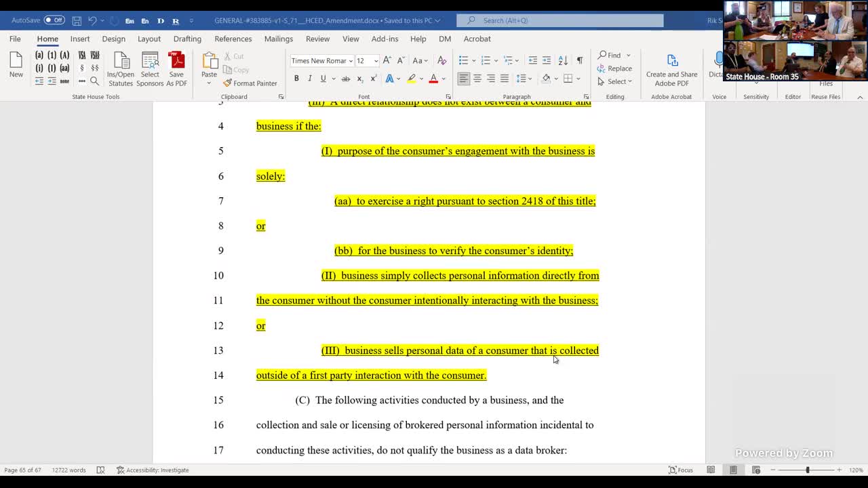Toggle italic formatting

(x=310, y=79)
